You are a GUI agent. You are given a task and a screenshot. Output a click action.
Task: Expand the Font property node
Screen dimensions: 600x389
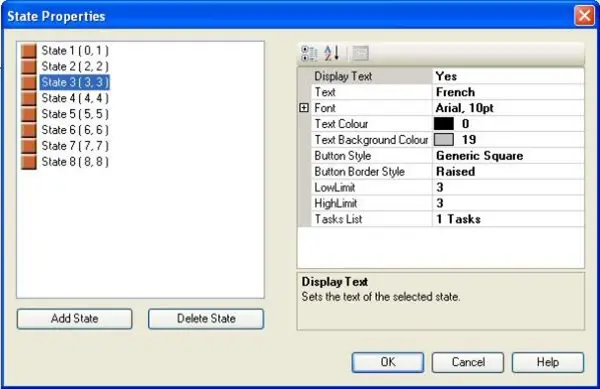304,108
